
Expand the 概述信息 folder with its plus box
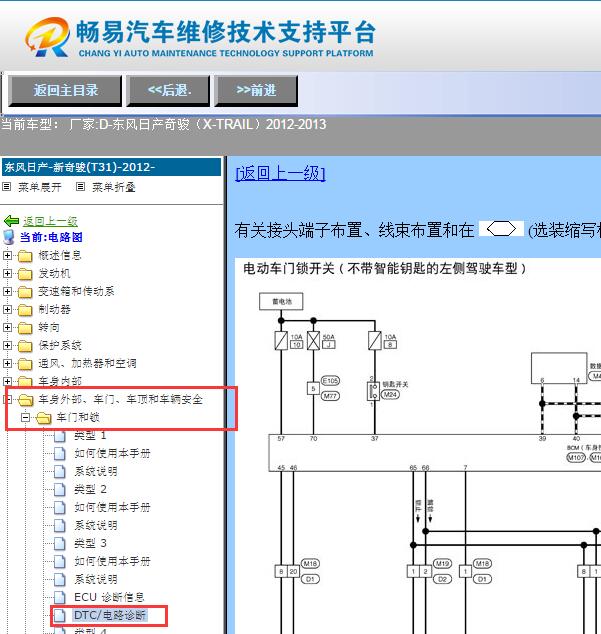(x=7, y=256)
